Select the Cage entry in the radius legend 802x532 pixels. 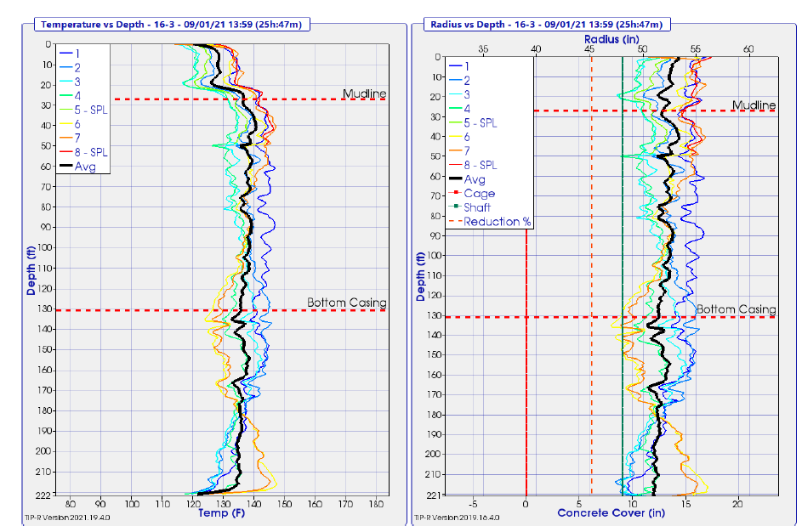pos(479,194)
